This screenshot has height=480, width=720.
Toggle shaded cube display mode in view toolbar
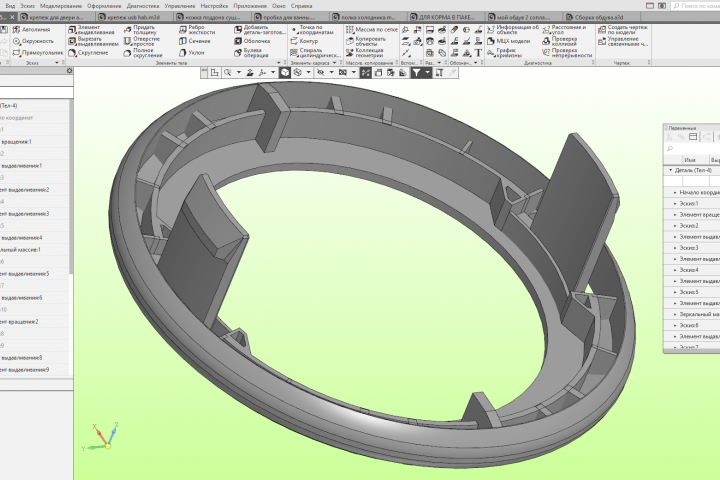coord(285,73)
